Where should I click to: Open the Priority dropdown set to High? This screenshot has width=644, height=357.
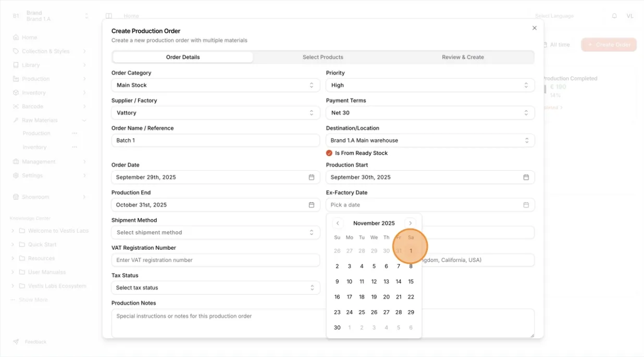pyautogui.click(x=430, y=85)
